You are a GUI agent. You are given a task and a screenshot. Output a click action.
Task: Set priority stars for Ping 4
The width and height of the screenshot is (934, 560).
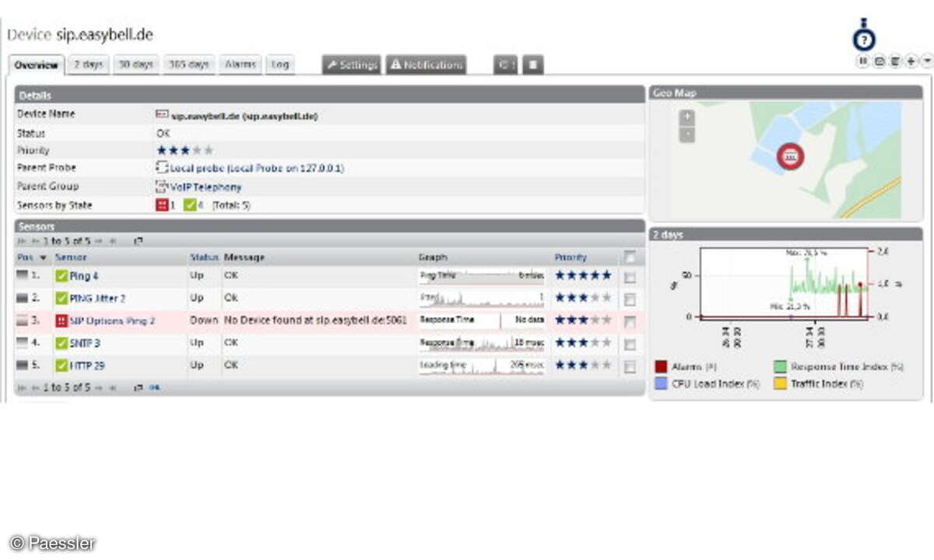pos(583,275)
